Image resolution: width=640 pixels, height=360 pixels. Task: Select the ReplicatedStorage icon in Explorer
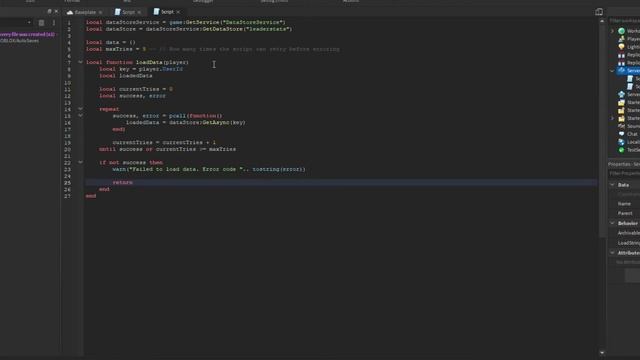621,63
